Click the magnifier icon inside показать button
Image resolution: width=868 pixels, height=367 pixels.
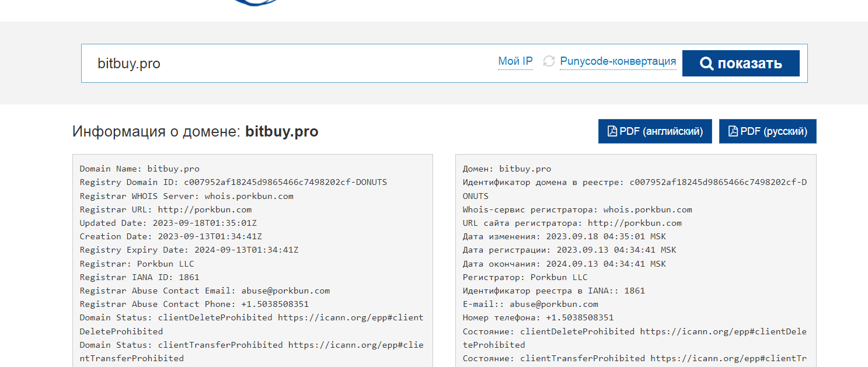point(707,63)
